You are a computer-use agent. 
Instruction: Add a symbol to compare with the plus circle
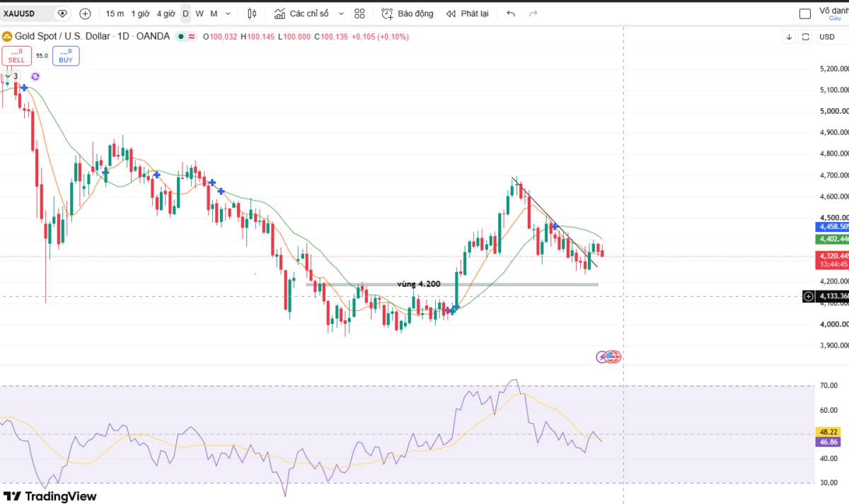pos(86,13)
